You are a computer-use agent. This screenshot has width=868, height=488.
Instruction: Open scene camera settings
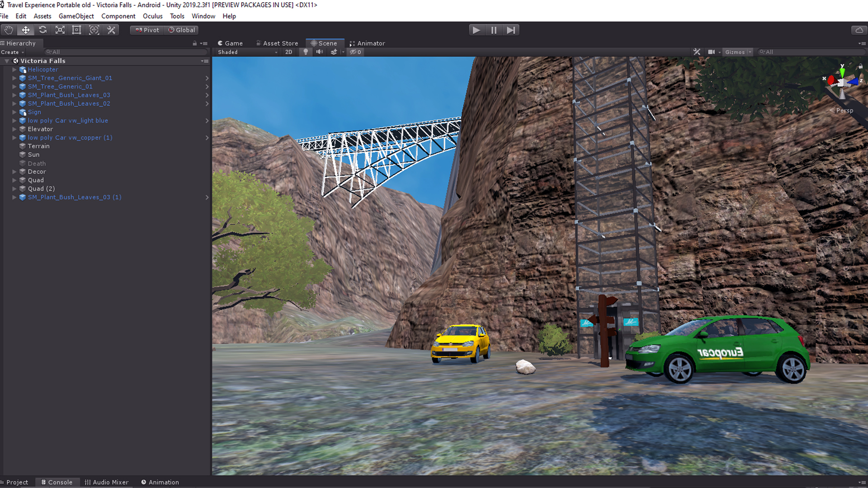[x=711, y=52]
